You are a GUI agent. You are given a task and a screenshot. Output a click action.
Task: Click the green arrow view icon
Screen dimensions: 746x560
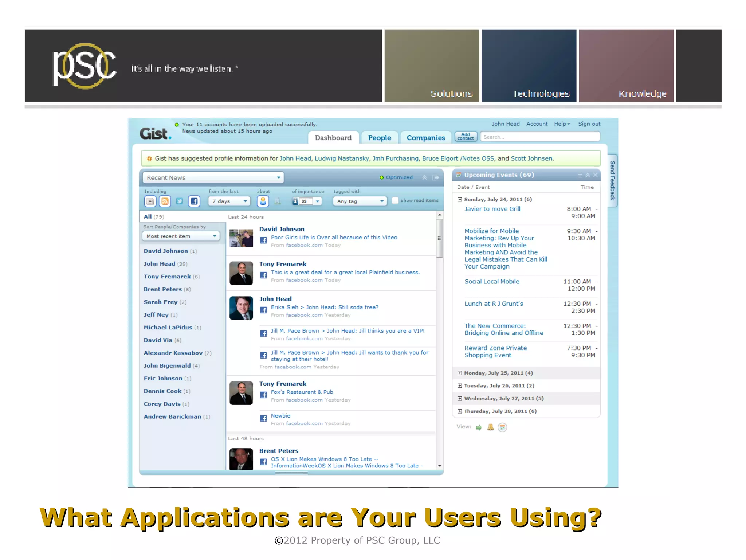tap(479, 427)
